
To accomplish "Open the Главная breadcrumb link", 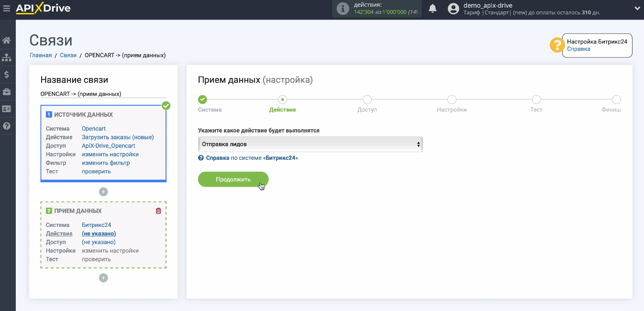I will [x=41, y=56].
